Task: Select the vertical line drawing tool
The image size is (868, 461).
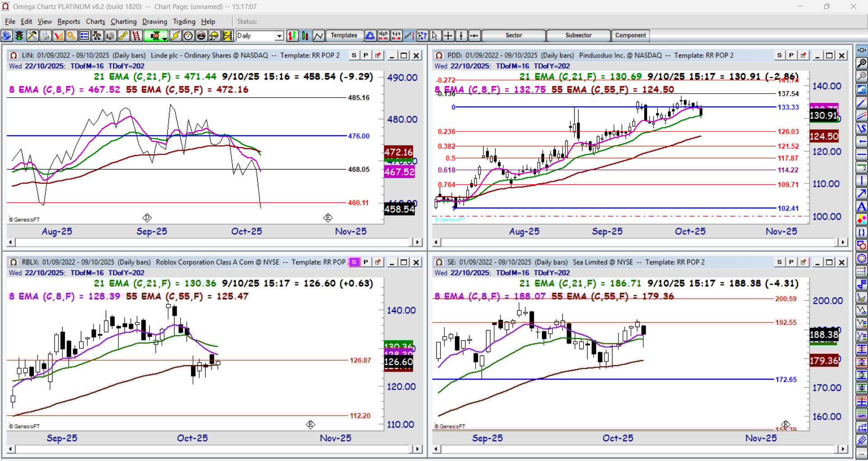Action: 862,181
